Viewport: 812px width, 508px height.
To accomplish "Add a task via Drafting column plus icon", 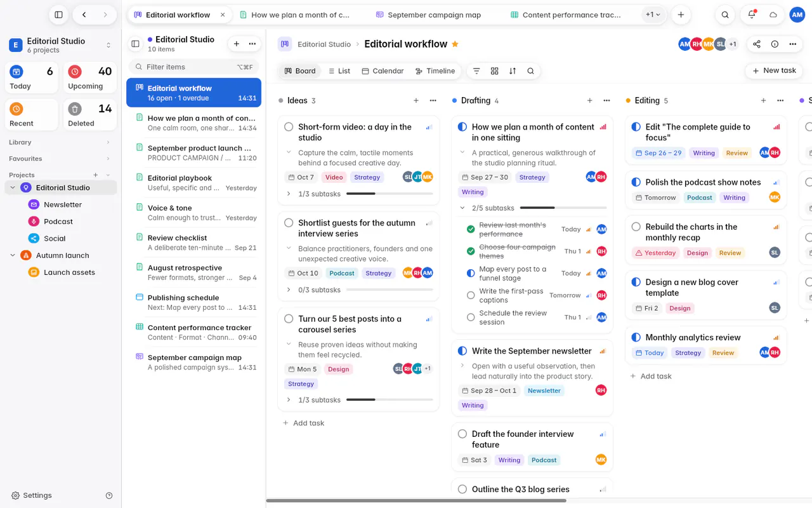I will (589, 100).
